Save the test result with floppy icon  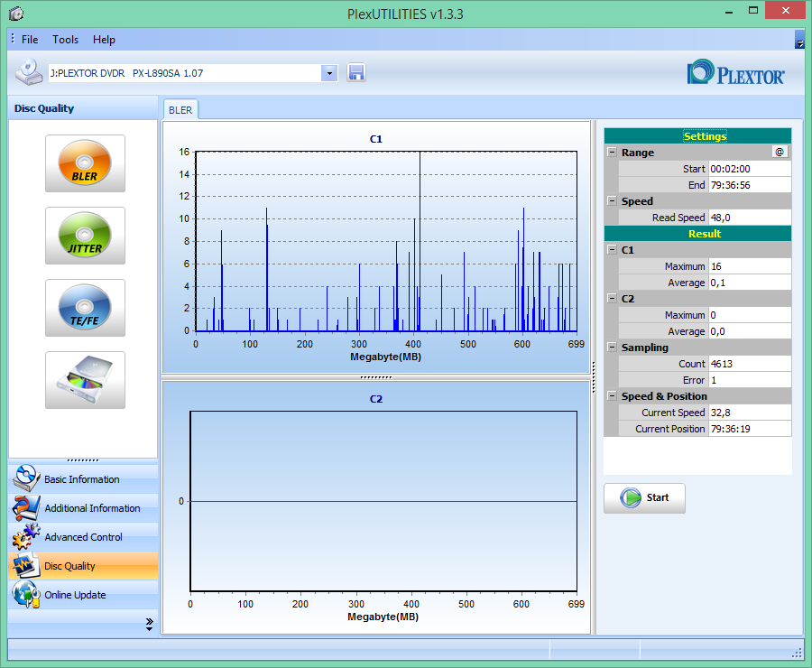tap(355, 72)
